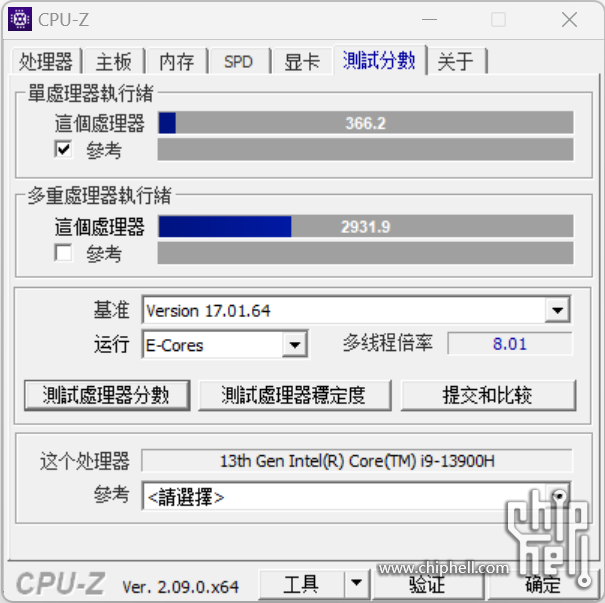Minimize the CPU-Z window
The image size is (605, 603).
point(429,19)
